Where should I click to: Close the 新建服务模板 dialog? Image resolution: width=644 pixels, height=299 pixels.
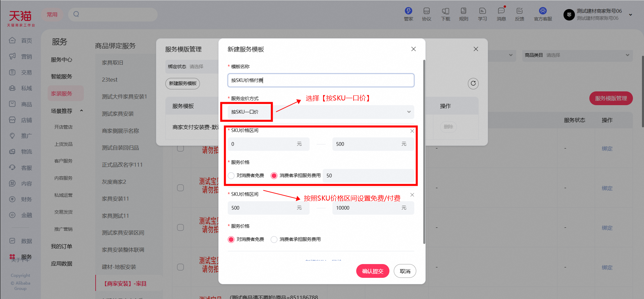click(x=414, y=49)
